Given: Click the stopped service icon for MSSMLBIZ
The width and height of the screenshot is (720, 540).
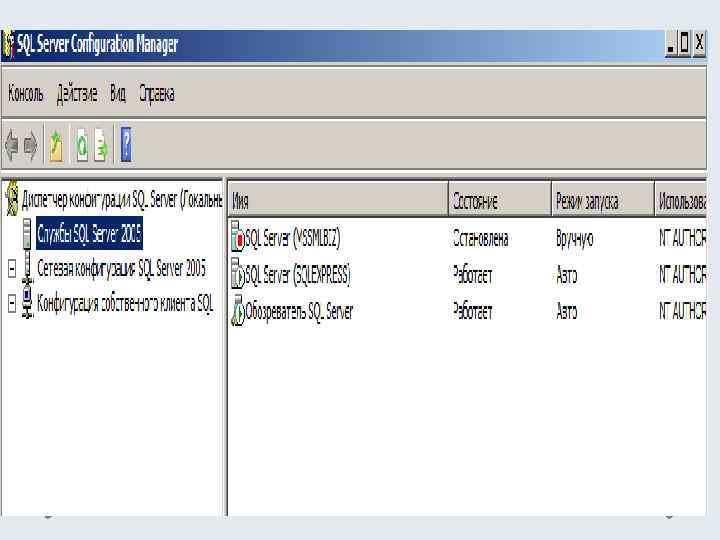Looking at the screenshot, I should click(x=237, y=237).
